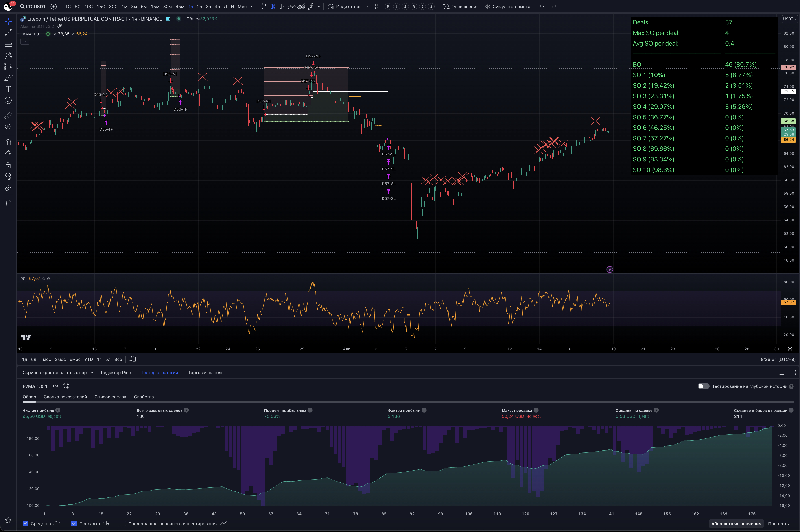Open the USDT currency dropdown

(789, 19)
